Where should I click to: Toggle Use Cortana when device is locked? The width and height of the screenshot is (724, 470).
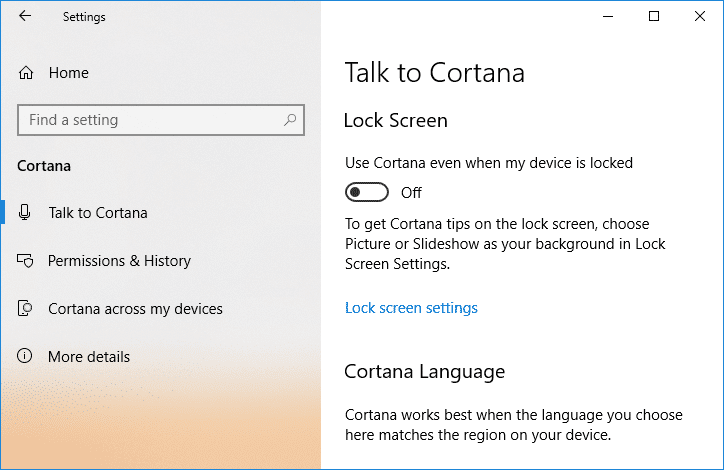[367, 192]
